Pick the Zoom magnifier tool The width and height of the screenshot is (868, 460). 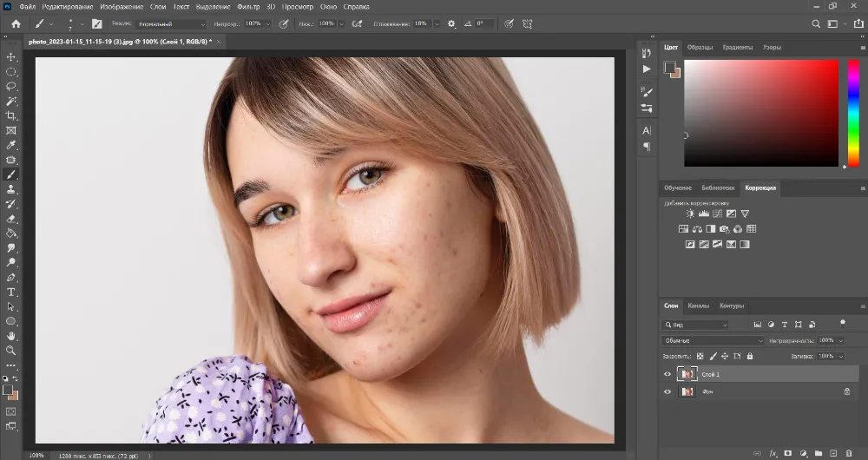click(12, 351)
